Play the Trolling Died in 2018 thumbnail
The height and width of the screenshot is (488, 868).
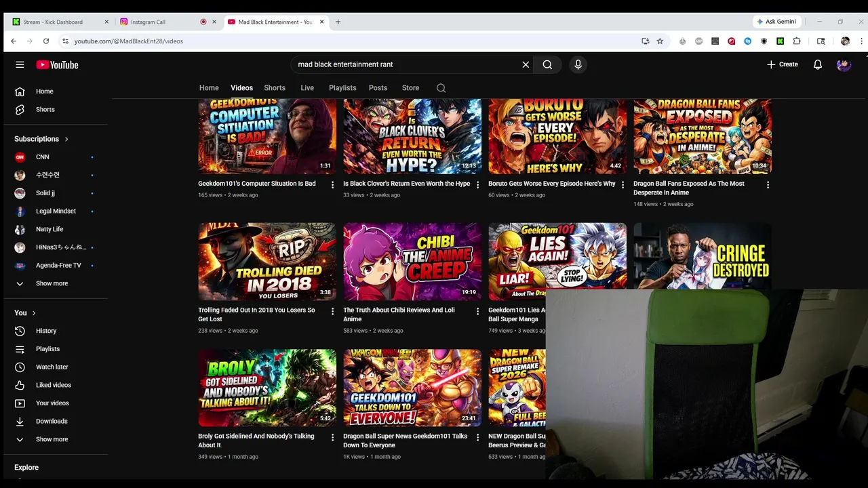(x=267, y=262)
